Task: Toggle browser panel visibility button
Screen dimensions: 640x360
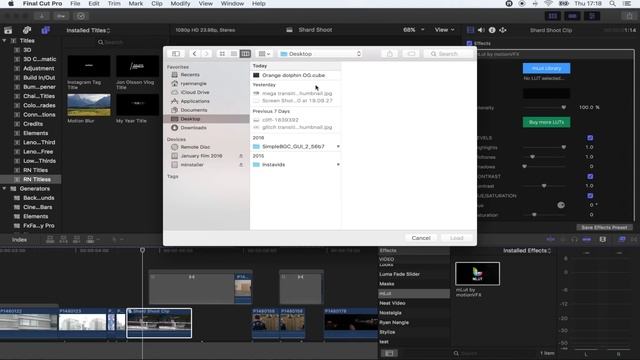Action: click(553, 16)
